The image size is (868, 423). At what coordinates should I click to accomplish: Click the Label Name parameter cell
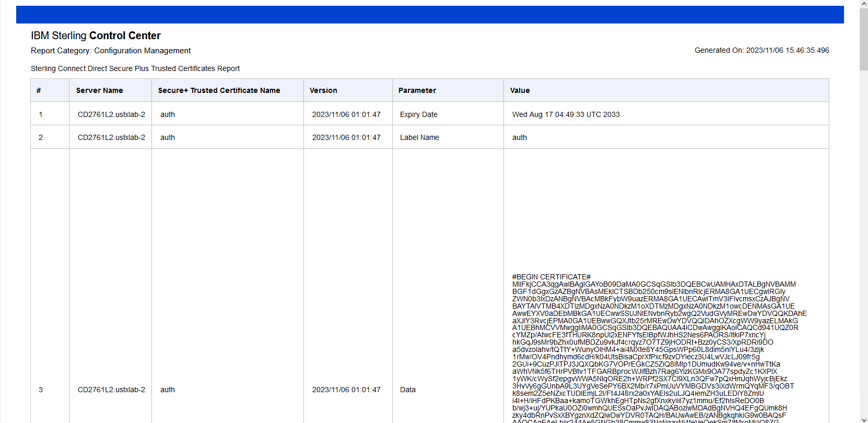[x=419, y=137]
